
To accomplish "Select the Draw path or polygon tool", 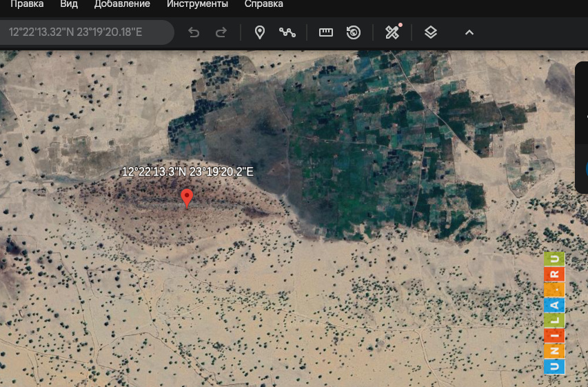I will coord(287,32).
